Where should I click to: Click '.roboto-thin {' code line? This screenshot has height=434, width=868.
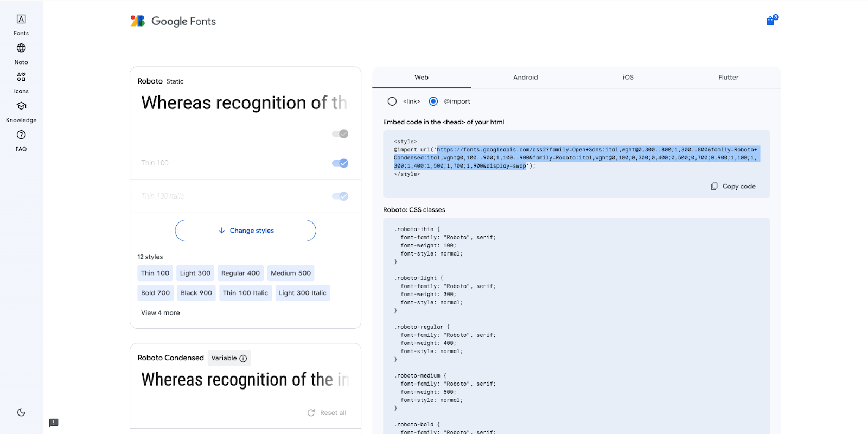417,229
